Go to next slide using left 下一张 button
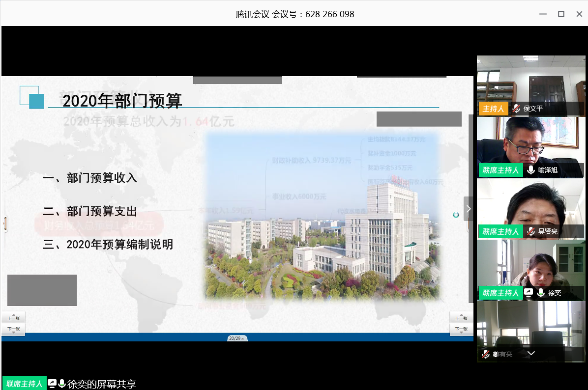 click(x=13, y=329)
